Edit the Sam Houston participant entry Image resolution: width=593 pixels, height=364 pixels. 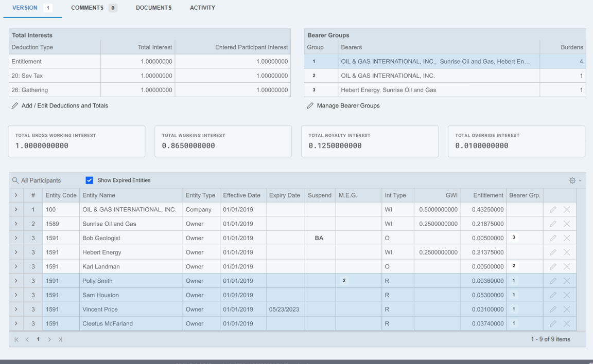click(553, 295)
